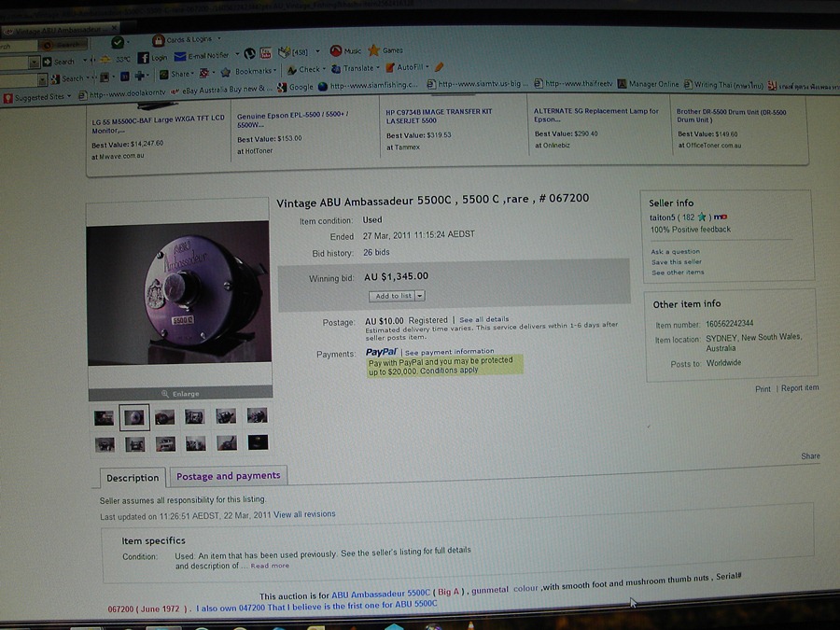Click Enlarge under the reel photo
This screenshot has height=630, width=840.
click(x=180, y=394)
